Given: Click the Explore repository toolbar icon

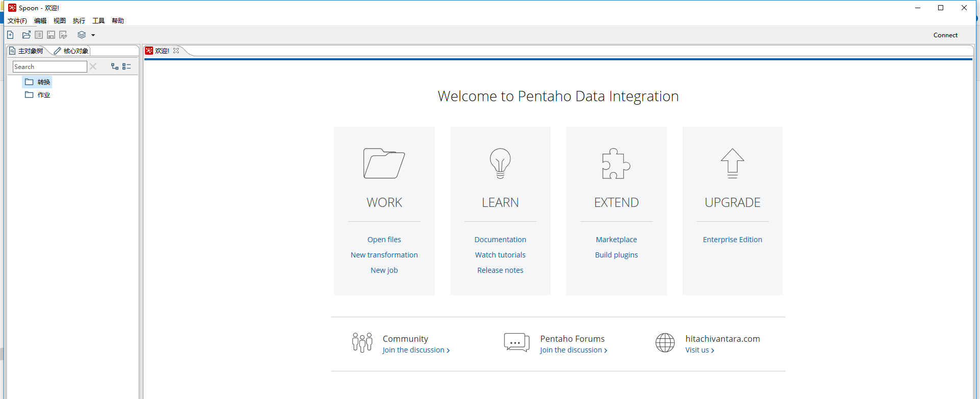Looking at the screenshot, I should point(39,35).
